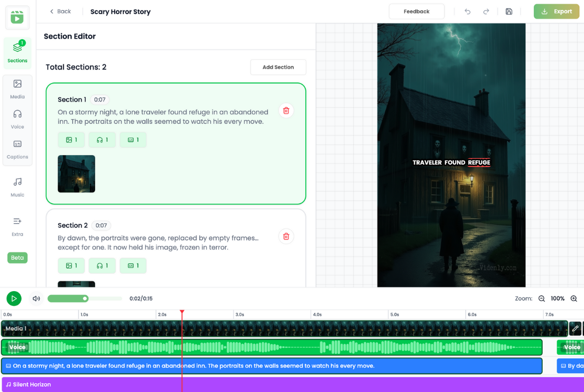Edit the Media 1 track with the pencil icon

coord(576,329)
